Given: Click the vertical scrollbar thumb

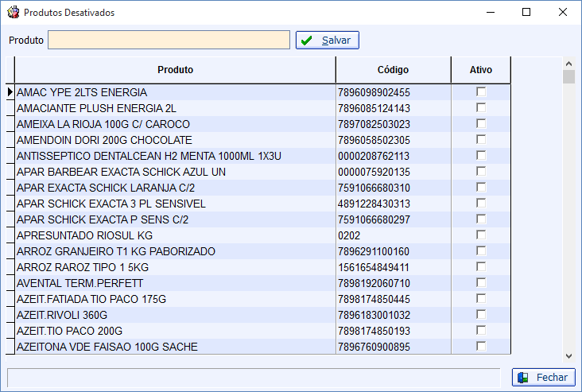Looking at the screenshot, I should pyautogui.click(x=568, y=77).
